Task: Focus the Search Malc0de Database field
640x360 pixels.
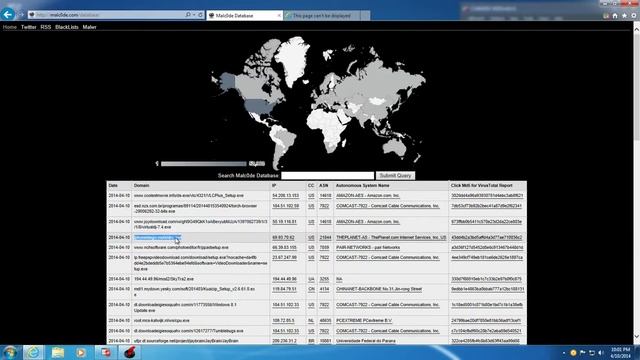Action: tap(327, 176)
